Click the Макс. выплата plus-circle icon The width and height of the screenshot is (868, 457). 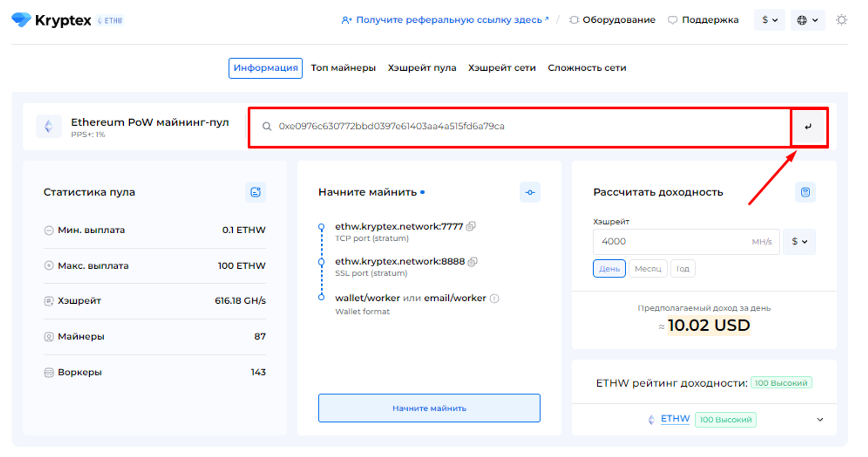pos(49,265)
